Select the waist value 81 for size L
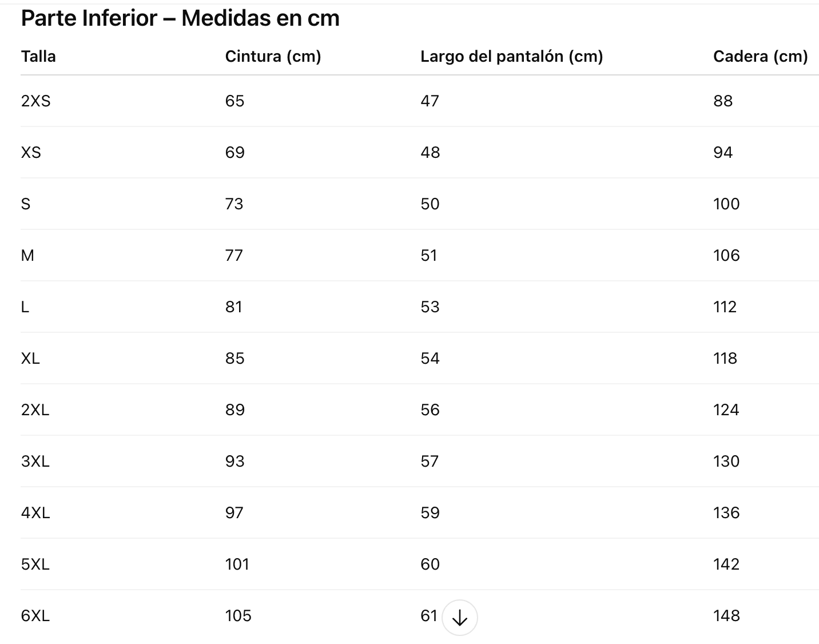The height and width of the screenshot is (644, 819). (233, 307)
